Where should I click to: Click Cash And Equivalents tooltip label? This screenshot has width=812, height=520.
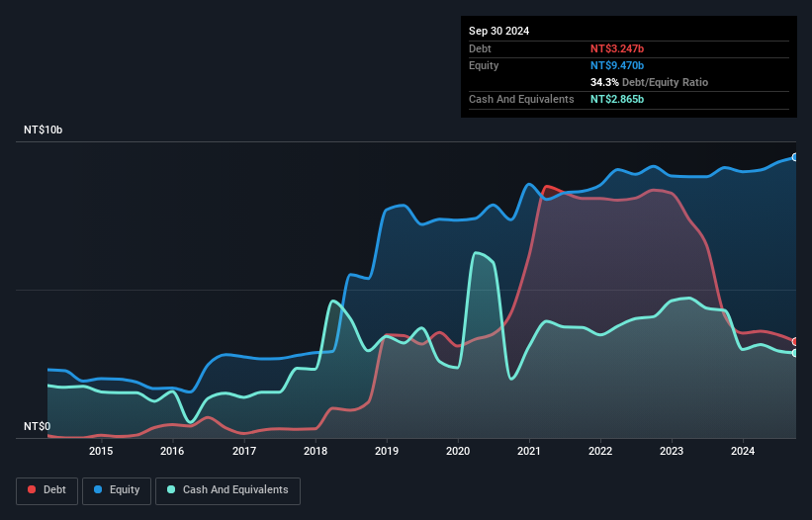point(521,99)
